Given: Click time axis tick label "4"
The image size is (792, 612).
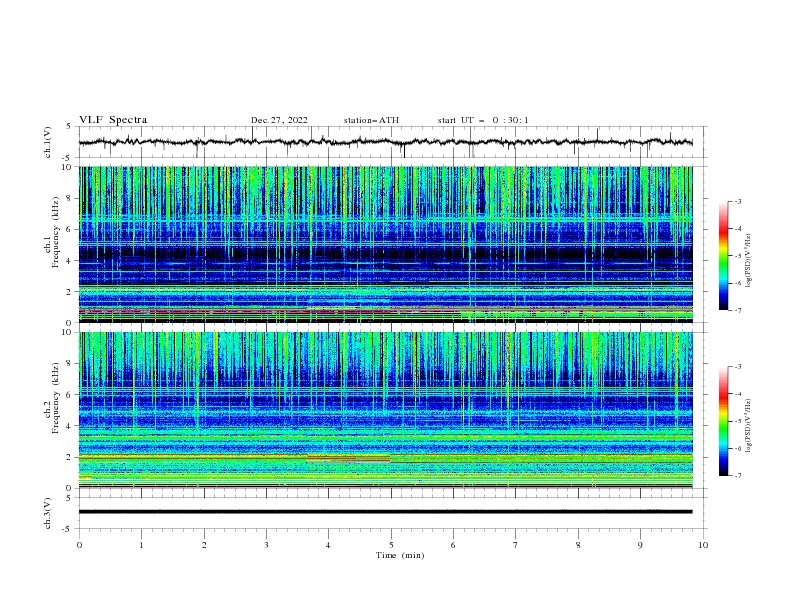Looking at the screenshot, I should [329, 545].
